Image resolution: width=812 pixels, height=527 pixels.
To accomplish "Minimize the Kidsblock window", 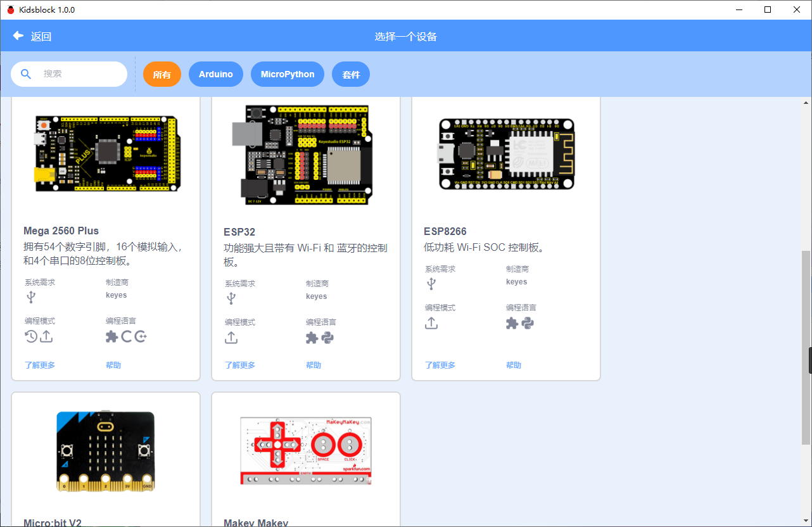I will (739, 10).
